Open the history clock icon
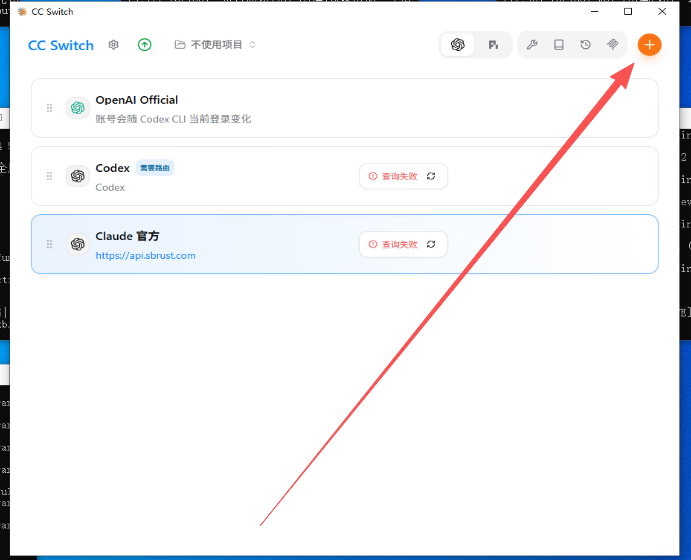Viewport: 691px width, 560px height. [585, 45]
